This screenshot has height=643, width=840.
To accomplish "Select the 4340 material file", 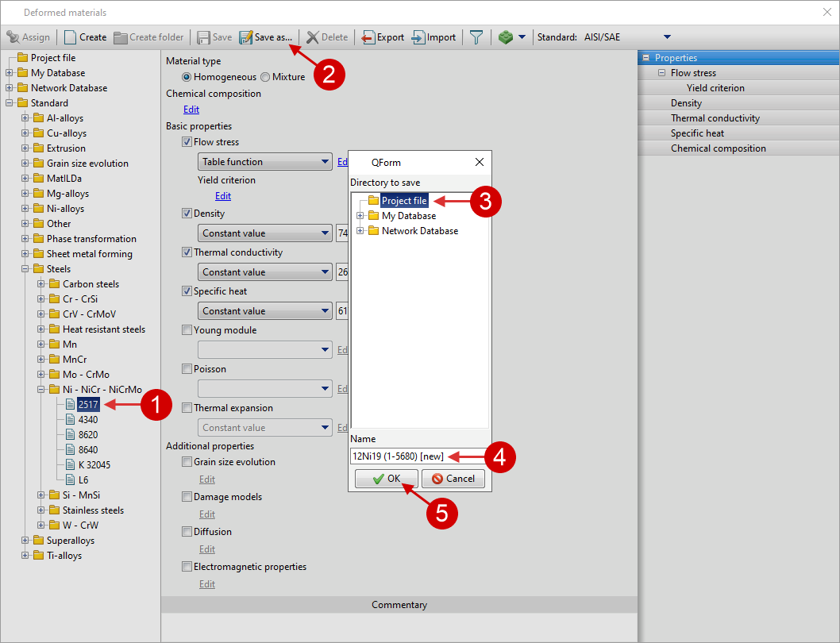I will tap(88, 420).
